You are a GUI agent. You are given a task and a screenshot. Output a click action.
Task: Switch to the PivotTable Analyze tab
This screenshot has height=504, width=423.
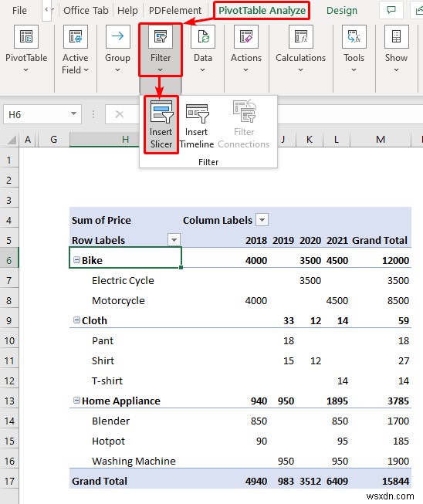click(262, 11)
